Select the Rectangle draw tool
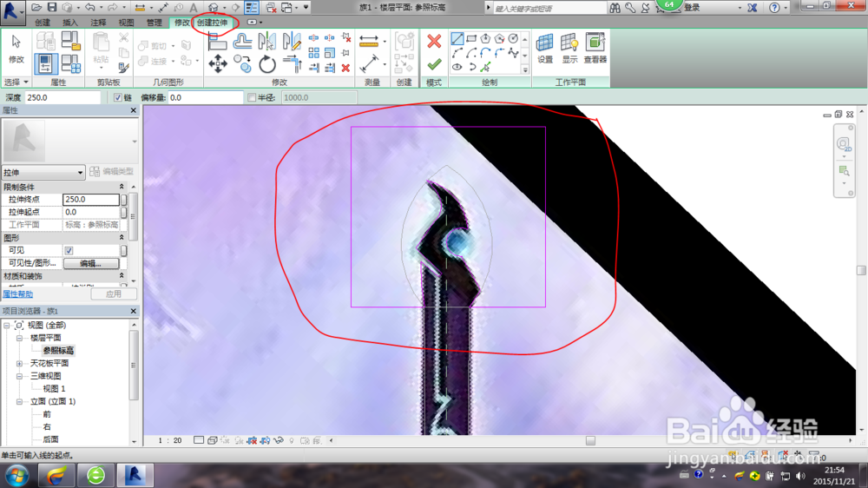 pyautogui.click(x=471, y=39)
